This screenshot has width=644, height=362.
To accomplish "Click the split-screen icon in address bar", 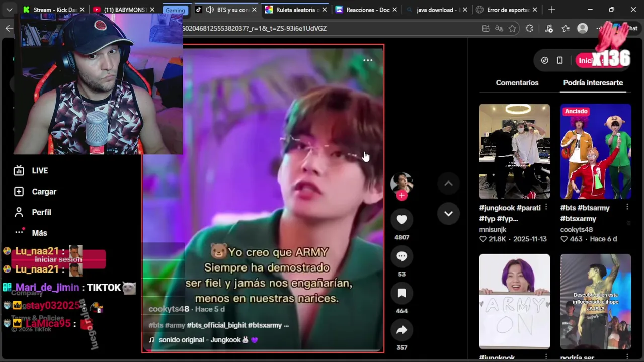I will (x=486, y=29).
